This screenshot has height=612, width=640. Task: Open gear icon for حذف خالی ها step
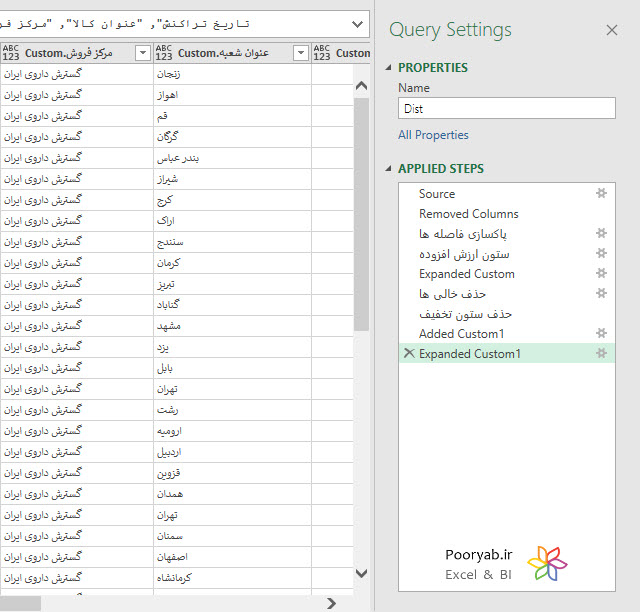click(601, 293)
